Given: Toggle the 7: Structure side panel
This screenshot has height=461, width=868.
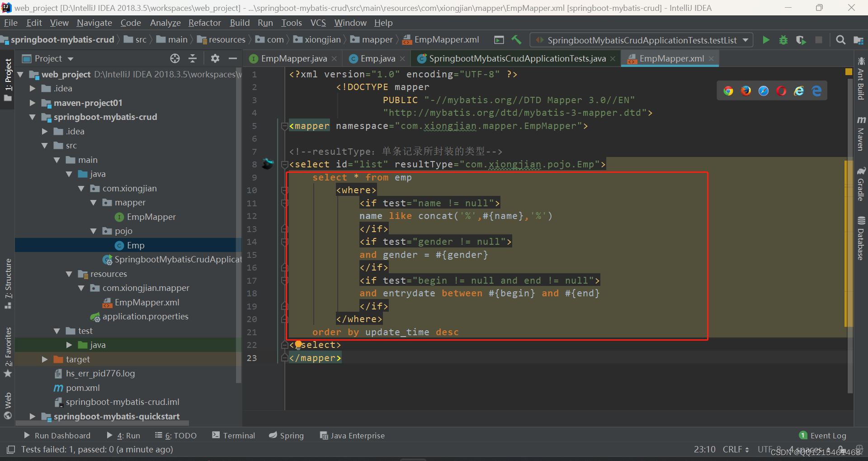Looking at the screenshot, I should pyautogui.click(x=8, y=284).
